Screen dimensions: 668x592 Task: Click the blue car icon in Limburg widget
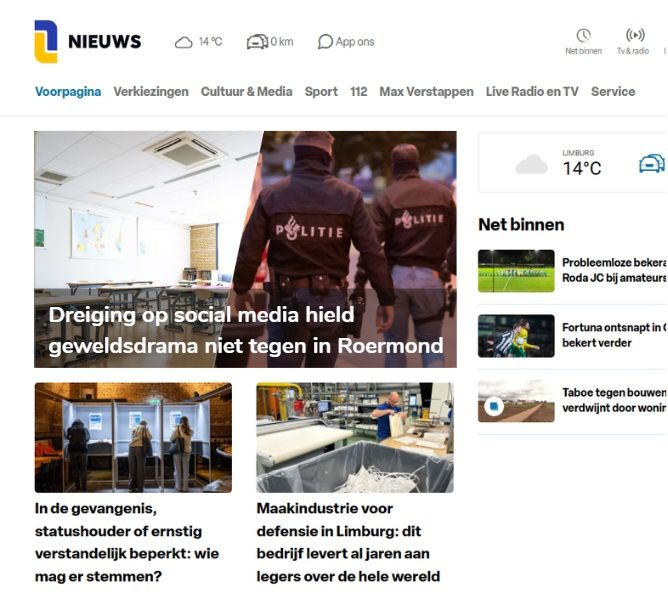click(x=652, y=164)
